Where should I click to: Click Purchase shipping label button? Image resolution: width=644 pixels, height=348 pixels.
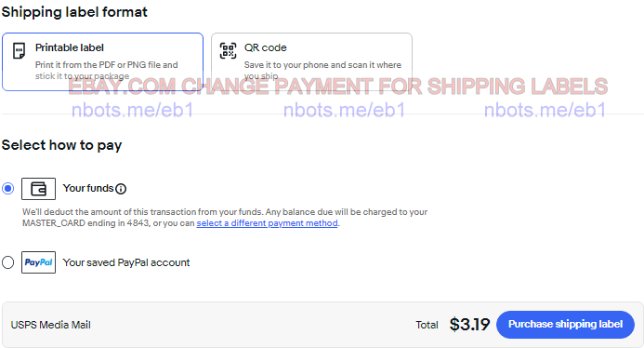(x=566, y=325)
